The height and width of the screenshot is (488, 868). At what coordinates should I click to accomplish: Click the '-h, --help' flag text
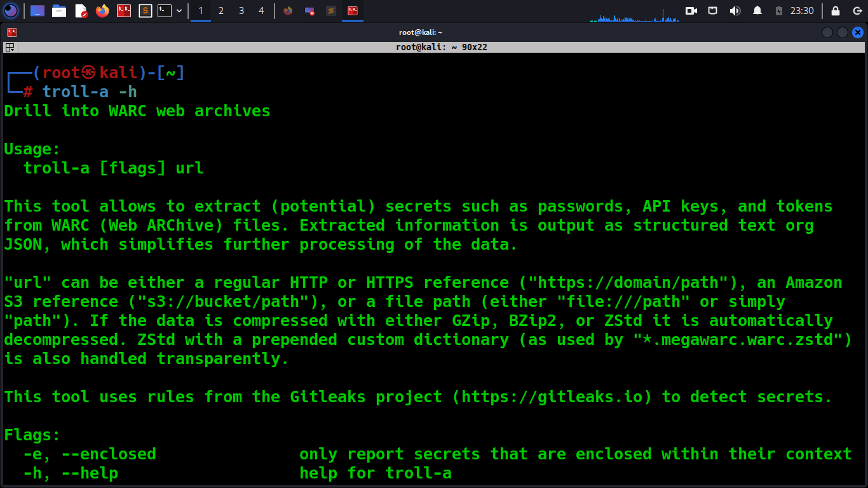click(x=71, y=473)
